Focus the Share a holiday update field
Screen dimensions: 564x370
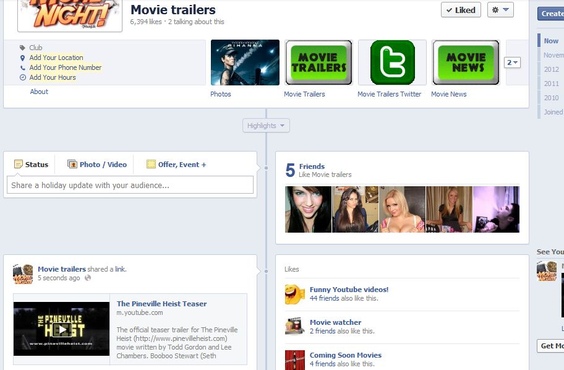coord(130,185)
